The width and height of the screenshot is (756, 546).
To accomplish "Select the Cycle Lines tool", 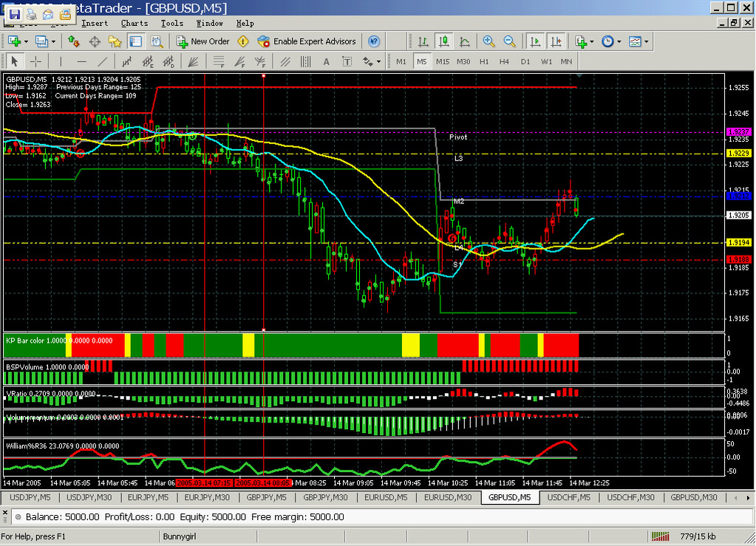I will point(306,61).
